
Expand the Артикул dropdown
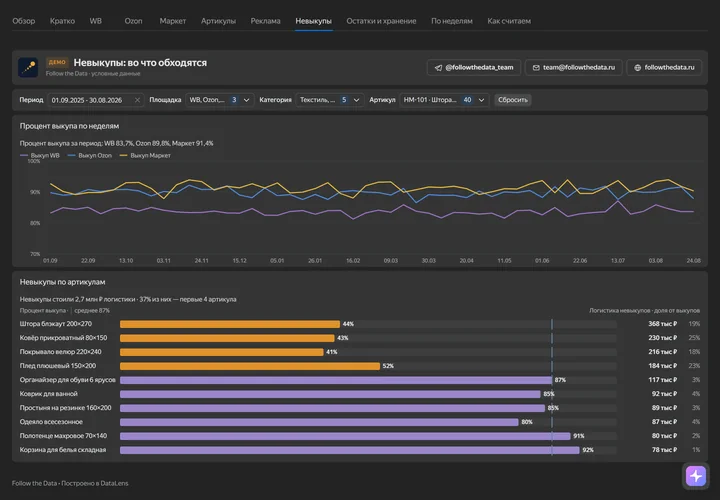pyautogui.click(x=444, y=100)
